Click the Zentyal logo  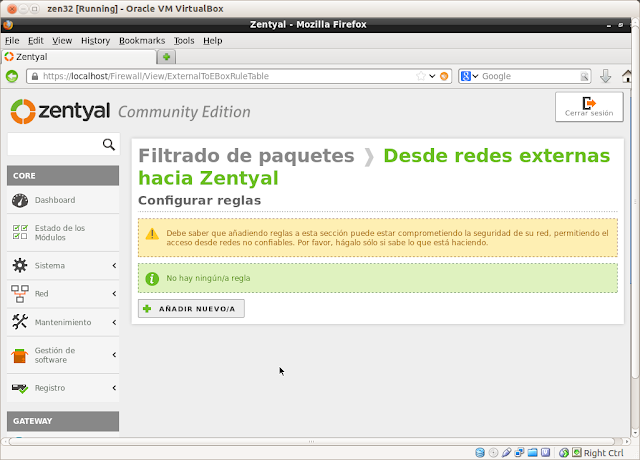click(60, 111)
